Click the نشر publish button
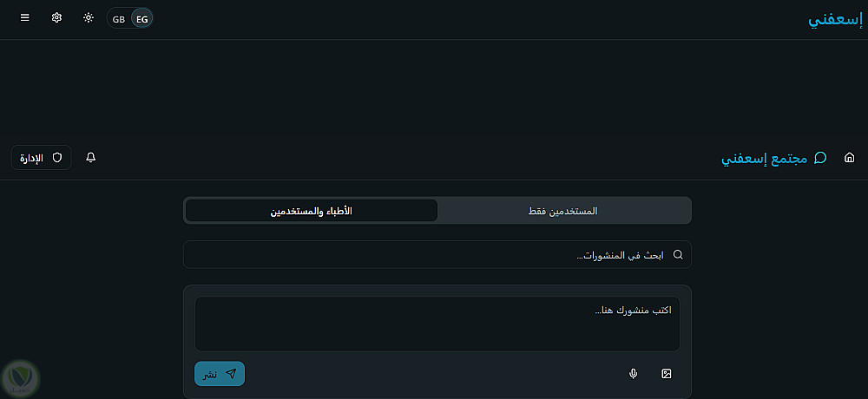The image size is (868, 399). [220, 374]
